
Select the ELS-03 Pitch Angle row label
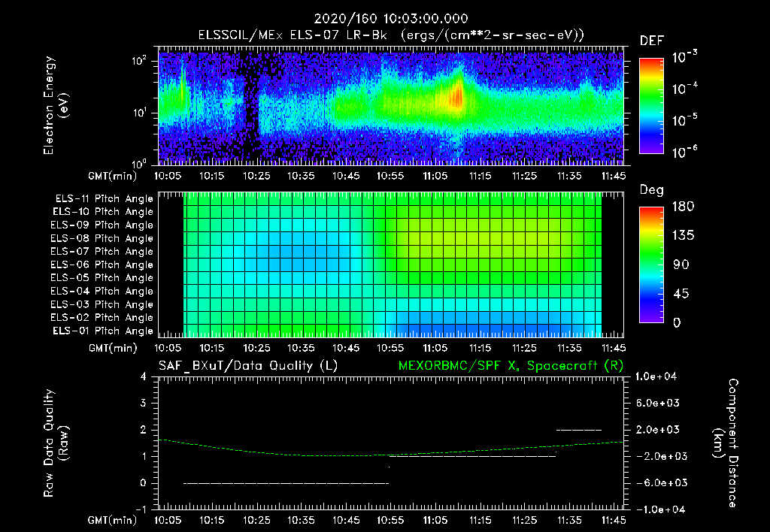point(102,304)
